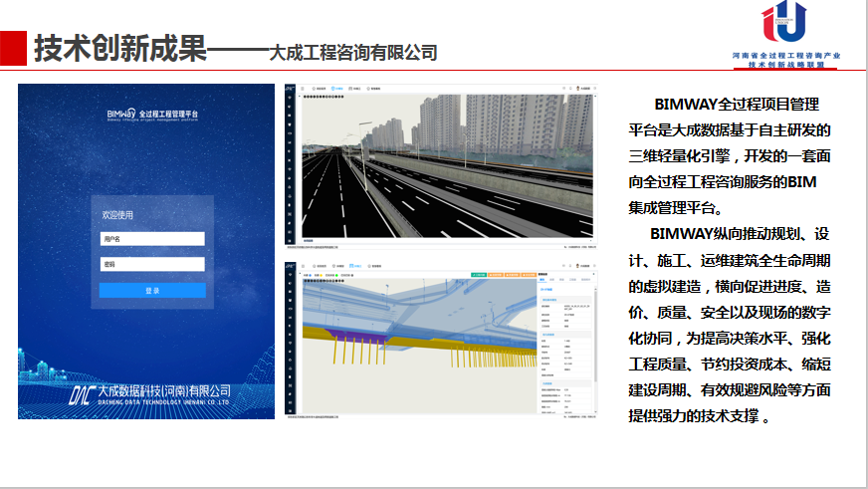This screenshot has height=489, width=868.
Task: Open hamburger menu in lower BIM viewer
Action: [x=304, y=266]
